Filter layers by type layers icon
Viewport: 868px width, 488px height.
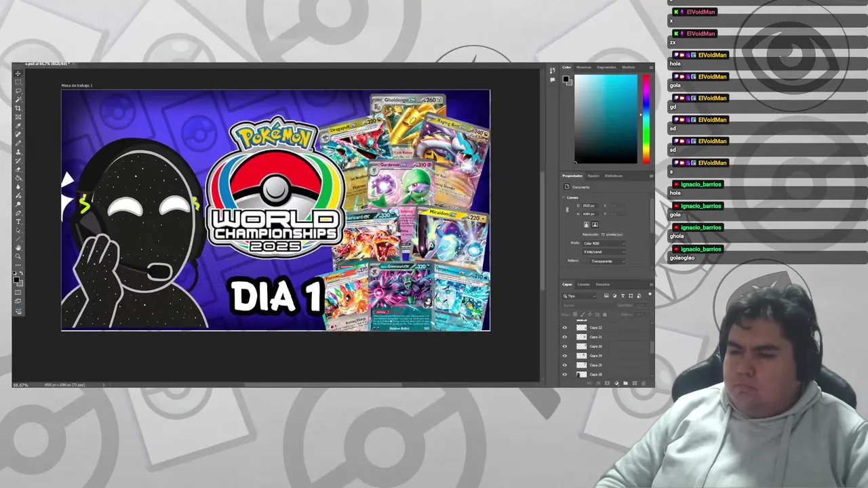pyautogui.click(x=623, y=296)
